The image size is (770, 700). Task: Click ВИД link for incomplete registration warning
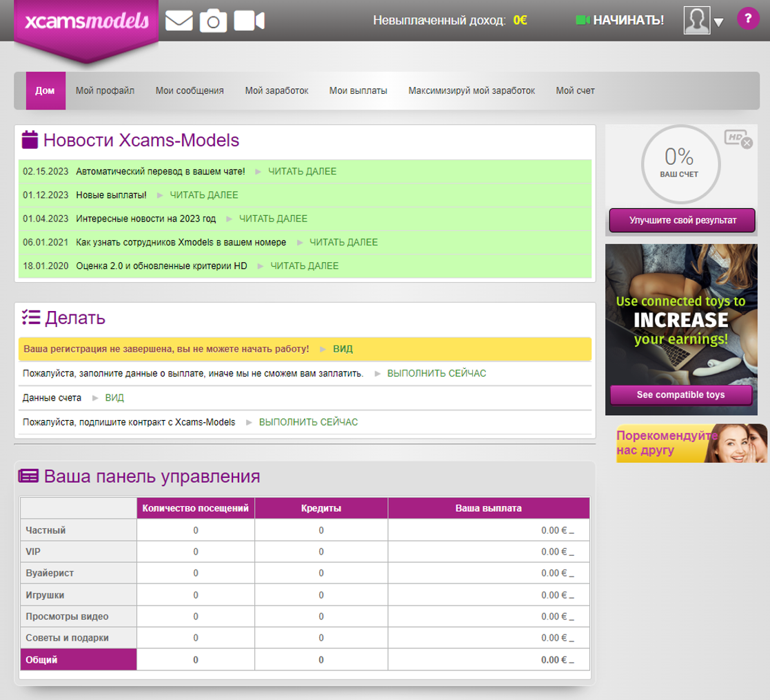point(343,349)
